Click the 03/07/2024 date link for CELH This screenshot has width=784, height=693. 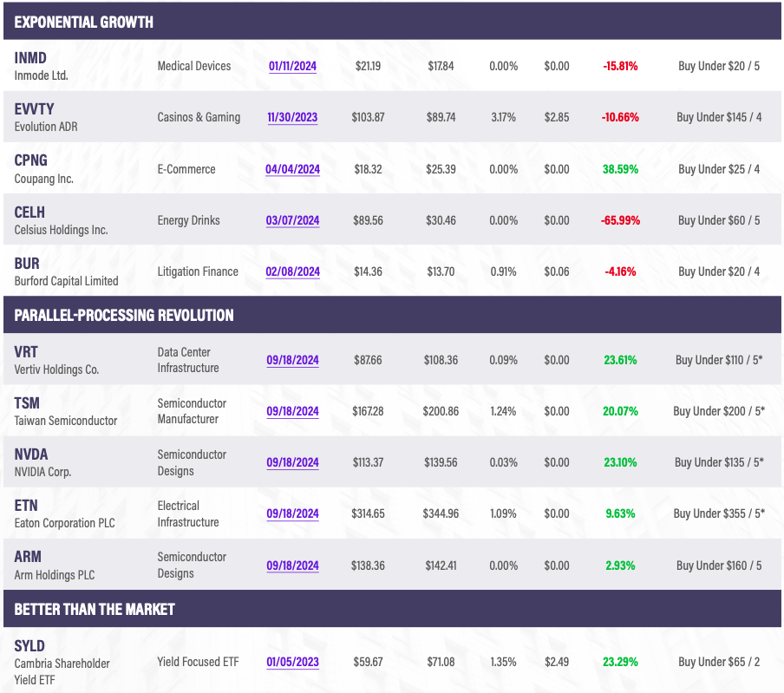(292, 220)
